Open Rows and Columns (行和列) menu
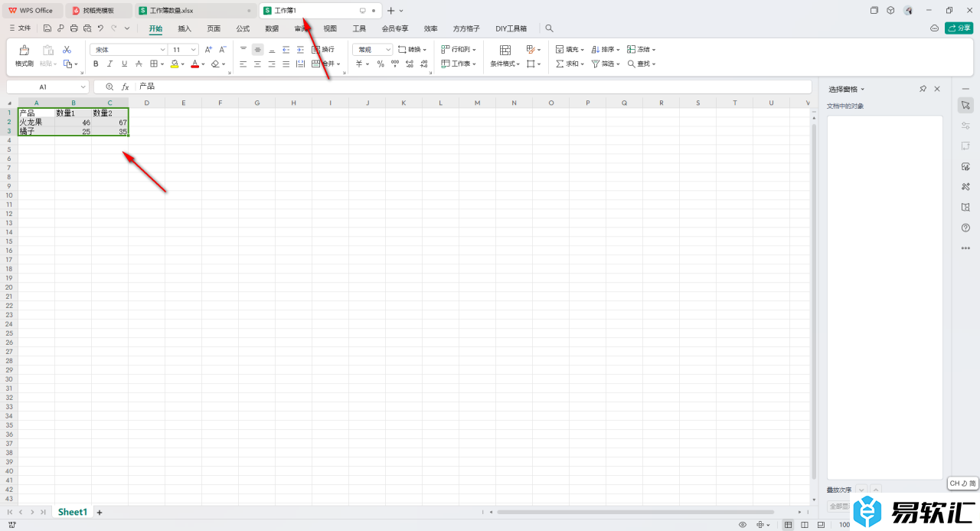 click(459, 49)
